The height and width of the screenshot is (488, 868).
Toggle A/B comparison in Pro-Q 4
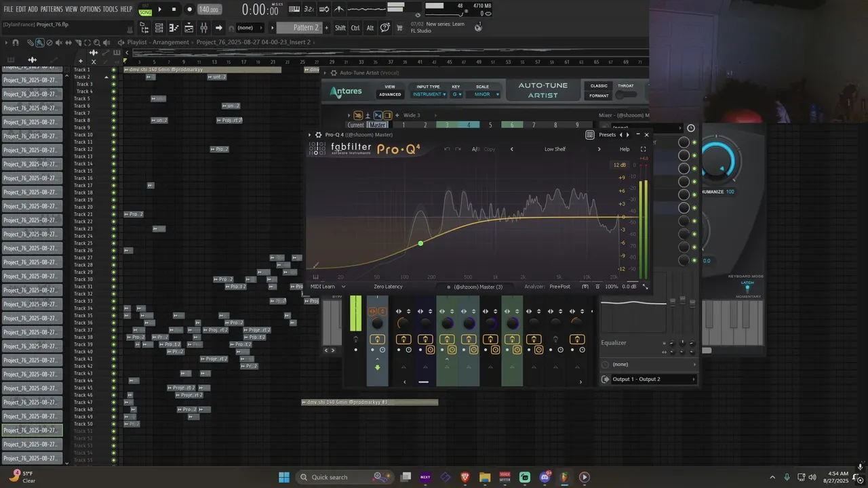475,149
